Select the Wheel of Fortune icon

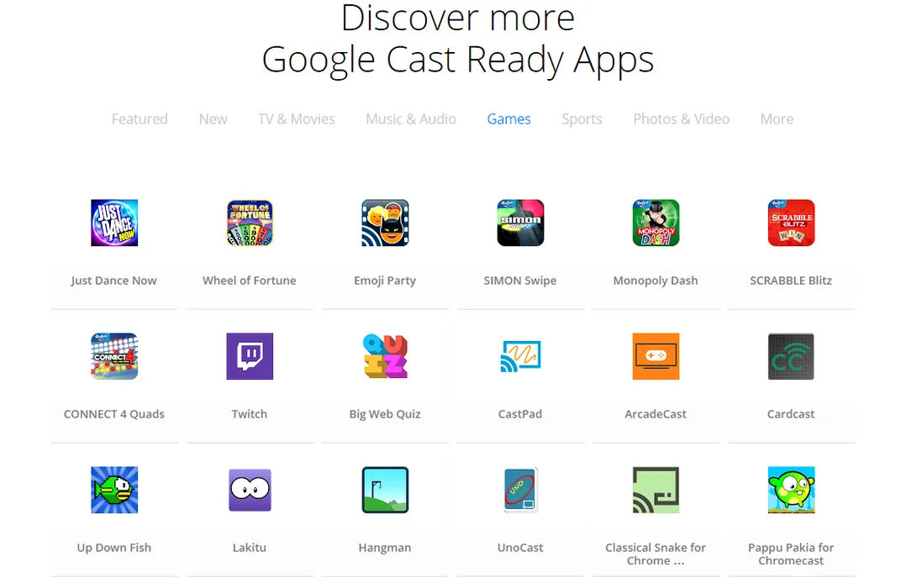pos(250,223)
